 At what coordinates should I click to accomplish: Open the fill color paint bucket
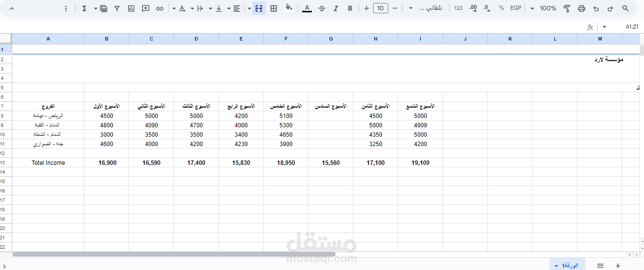(289, 8)
